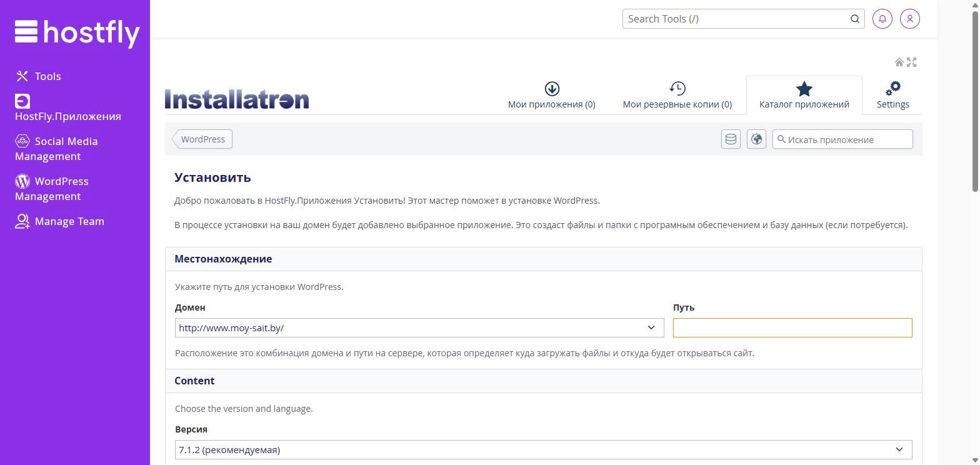Click the WordPress breadcrumb button

[x=202, y=139]
